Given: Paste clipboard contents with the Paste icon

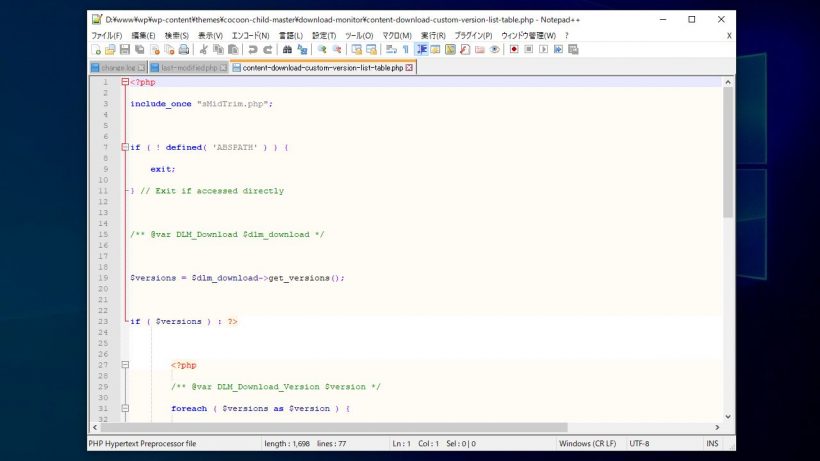Looking at the screenshot, I should 233,50.
